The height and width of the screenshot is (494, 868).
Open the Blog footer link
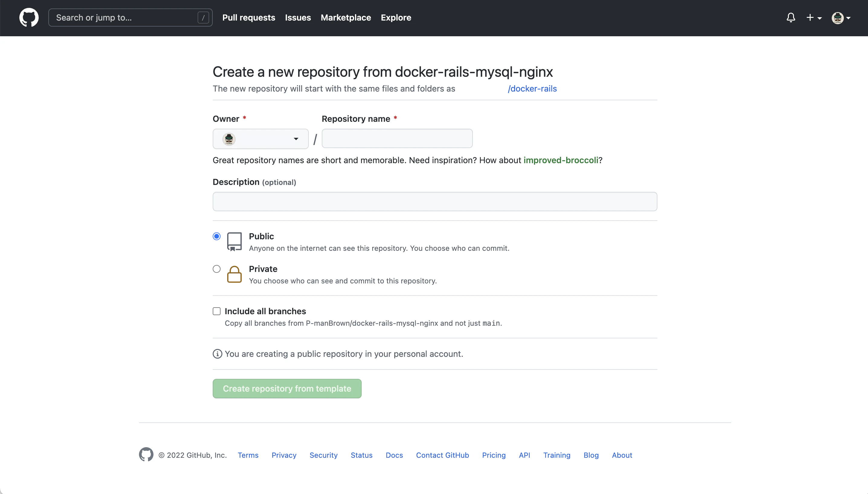[x=591, y=455]
